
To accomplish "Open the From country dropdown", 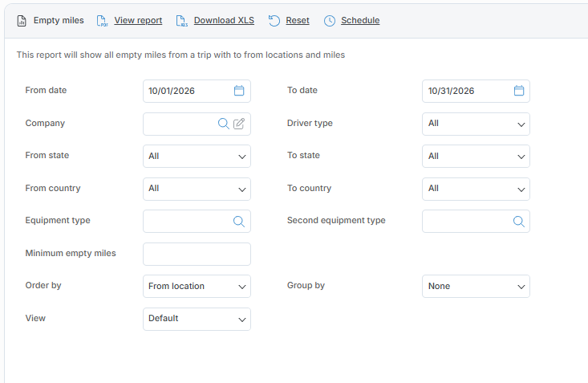I will (x=197, y=189).
